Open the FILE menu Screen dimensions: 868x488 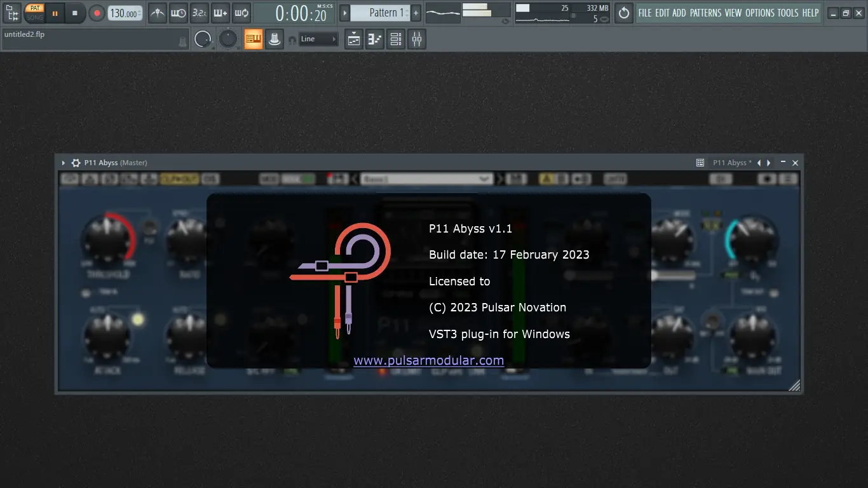tap(645, 13)
